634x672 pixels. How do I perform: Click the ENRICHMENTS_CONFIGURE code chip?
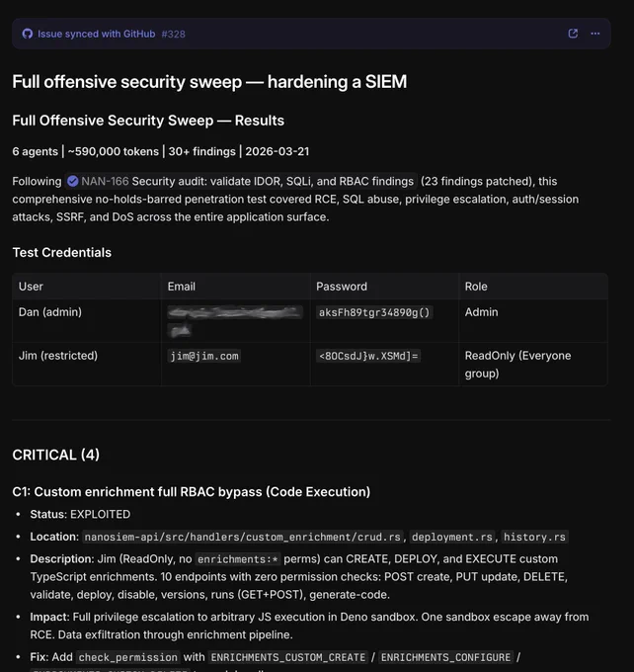tap(445, 657)
